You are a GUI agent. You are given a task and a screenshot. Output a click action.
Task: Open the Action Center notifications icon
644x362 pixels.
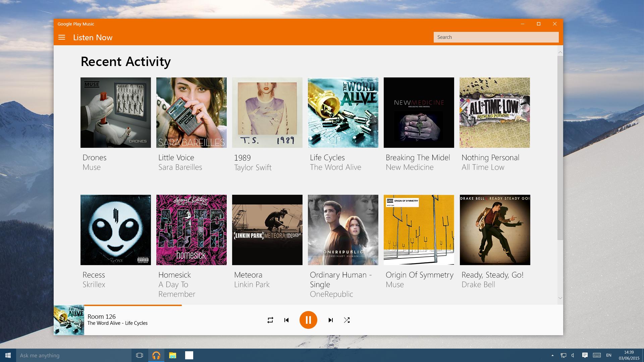click(585, 355)
